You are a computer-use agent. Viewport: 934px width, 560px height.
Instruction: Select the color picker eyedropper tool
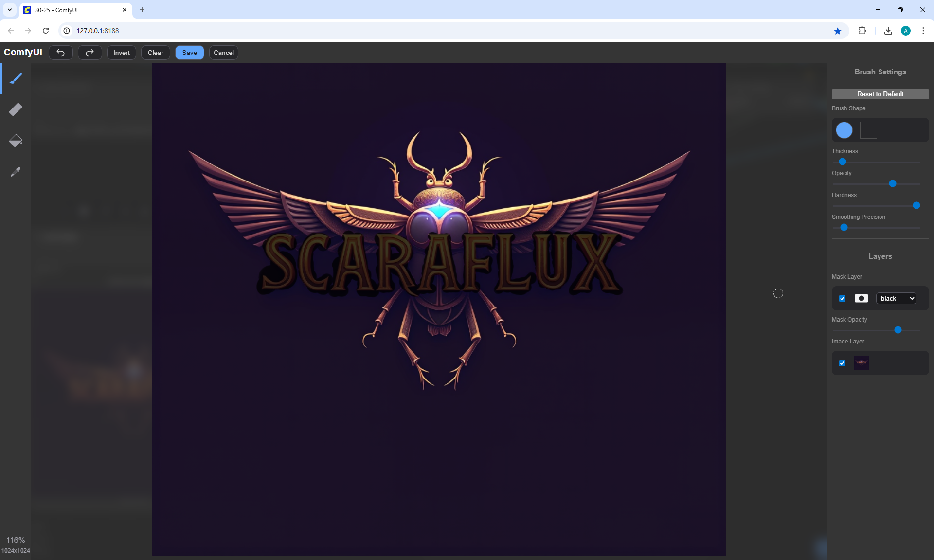click(16, 172)
